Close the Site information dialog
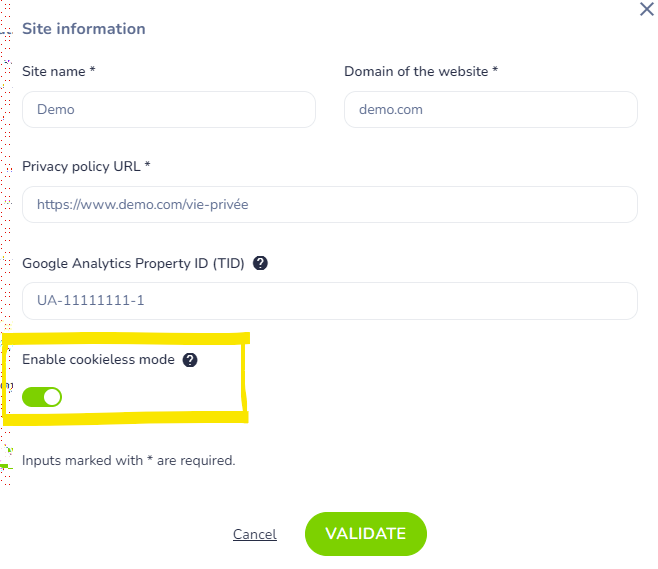 646,9
